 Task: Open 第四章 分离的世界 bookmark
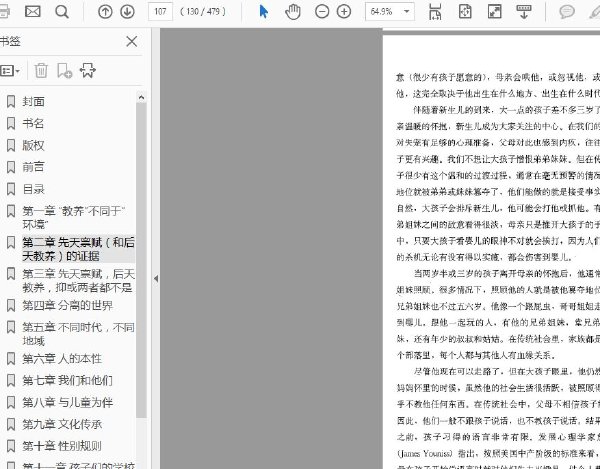tap(68, 305)
